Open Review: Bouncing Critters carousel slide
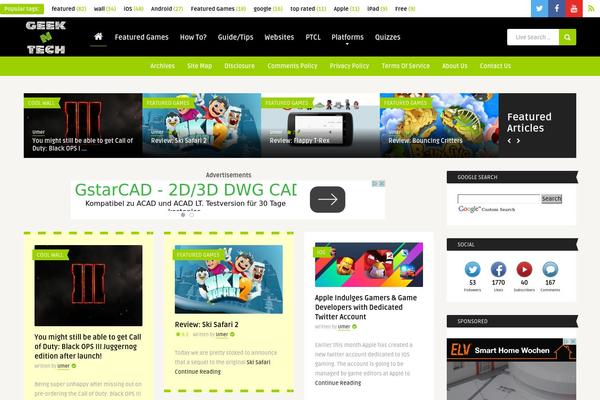600x400 pixels. [439, 125]
